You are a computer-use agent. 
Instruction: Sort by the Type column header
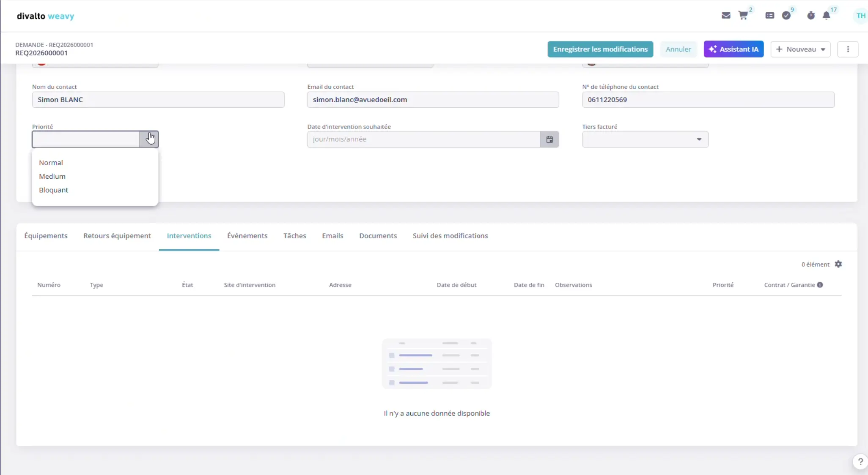pos(96,285)
